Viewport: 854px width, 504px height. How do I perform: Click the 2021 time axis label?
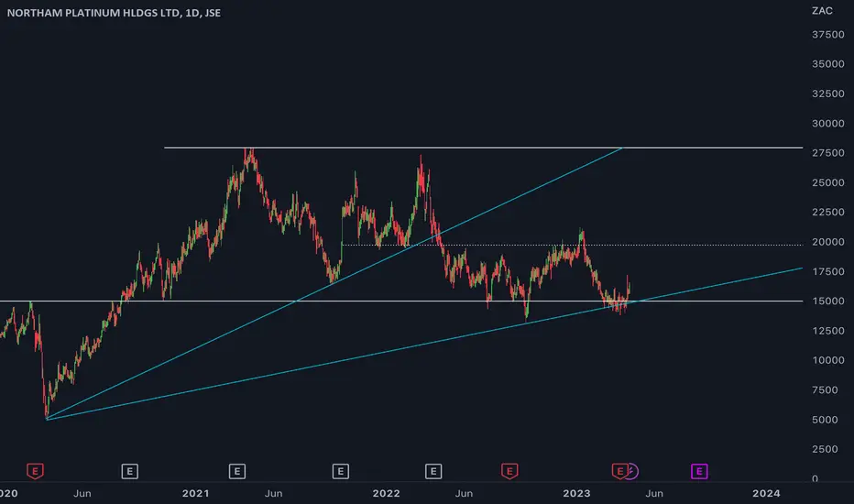pos(195,493)
